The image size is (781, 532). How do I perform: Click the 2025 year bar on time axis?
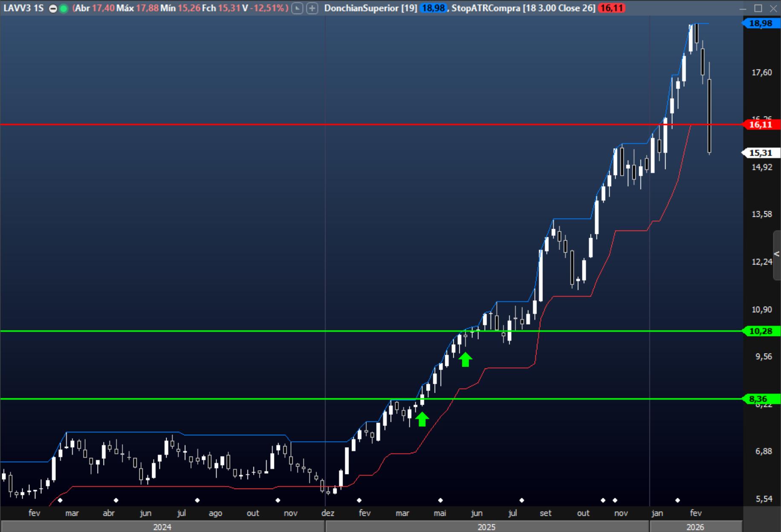(x=487, y=527)
